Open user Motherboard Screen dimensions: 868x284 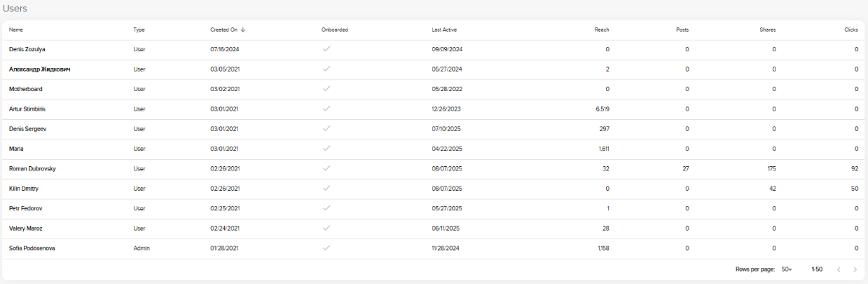(x=25, y=89)
